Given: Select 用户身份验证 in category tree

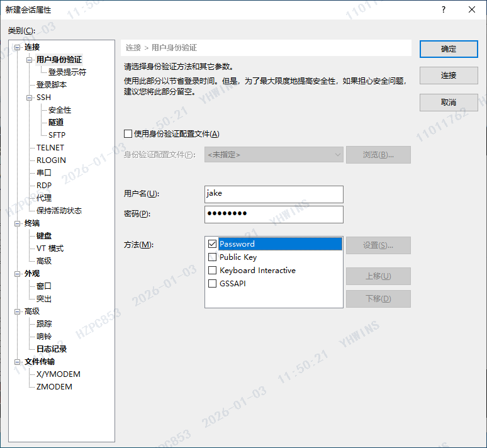Looking at the screenshot, I should pos(59,60).
